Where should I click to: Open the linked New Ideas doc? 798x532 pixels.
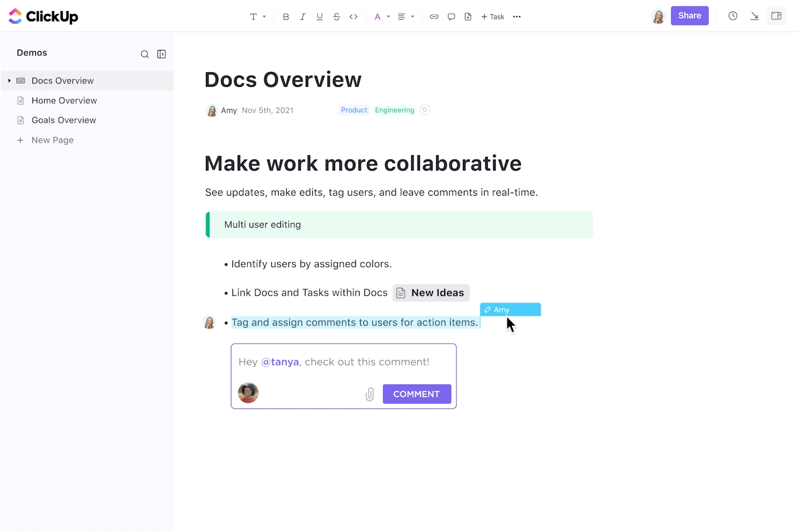(431, 293)
